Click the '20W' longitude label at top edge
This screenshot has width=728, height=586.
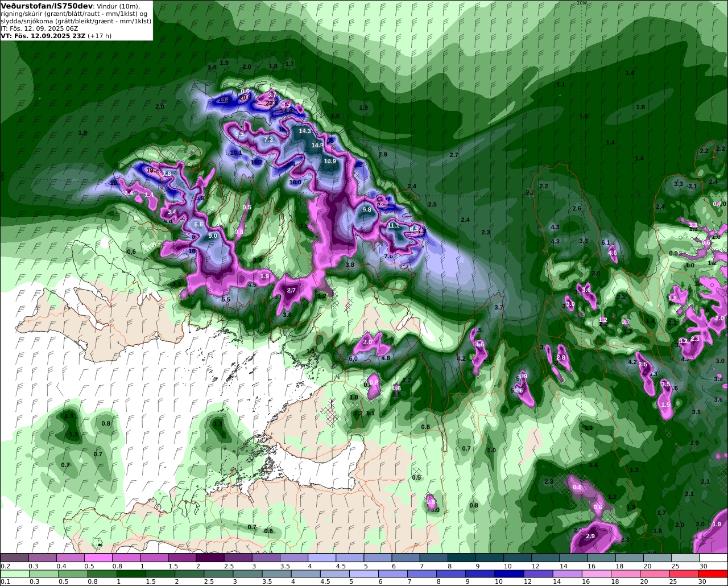(581, 3)
